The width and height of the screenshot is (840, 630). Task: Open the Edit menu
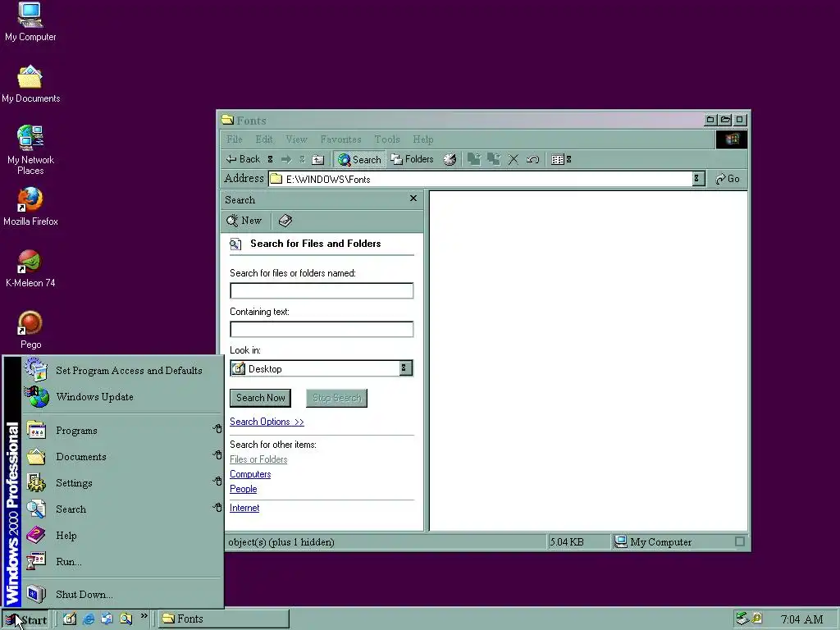pyautogui.click(x=264, y=139)
